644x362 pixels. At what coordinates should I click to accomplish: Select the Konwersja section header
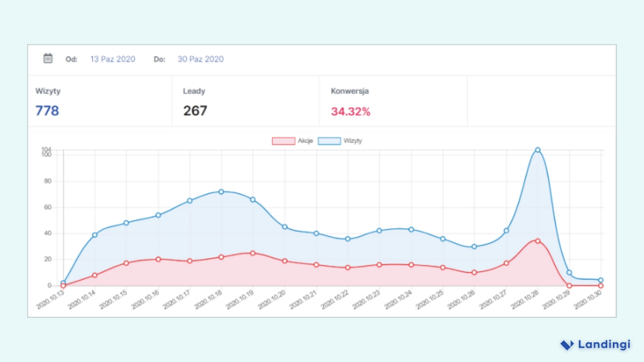pyautogui.click(x=350, y=91)
